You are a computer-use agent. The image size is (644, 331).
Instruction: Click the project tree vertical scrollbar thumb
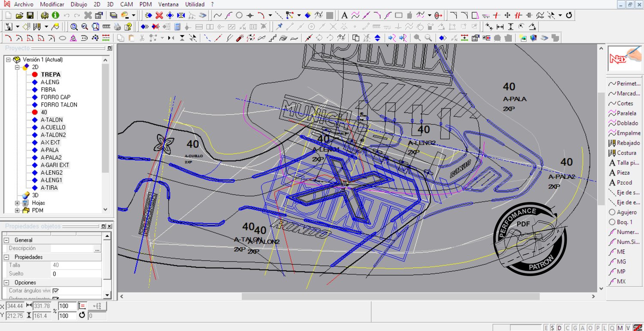click(106, 118)
